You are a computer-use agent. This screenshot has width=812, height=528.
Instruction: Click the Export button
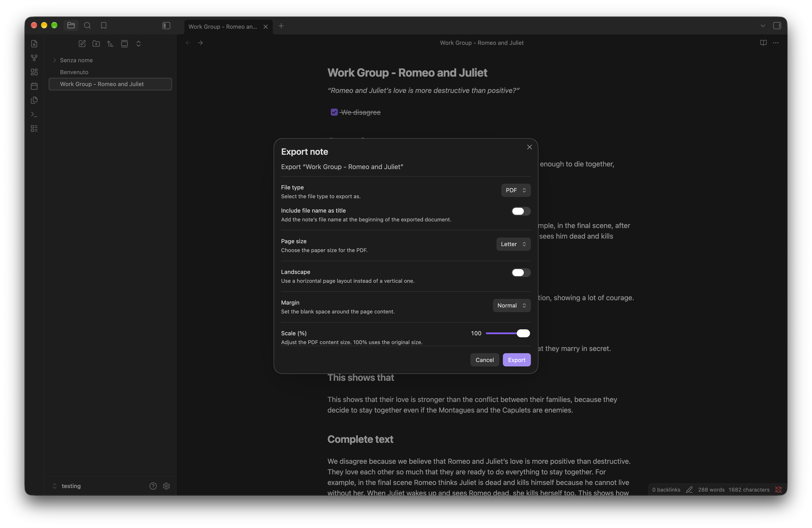tap(517, 360)
